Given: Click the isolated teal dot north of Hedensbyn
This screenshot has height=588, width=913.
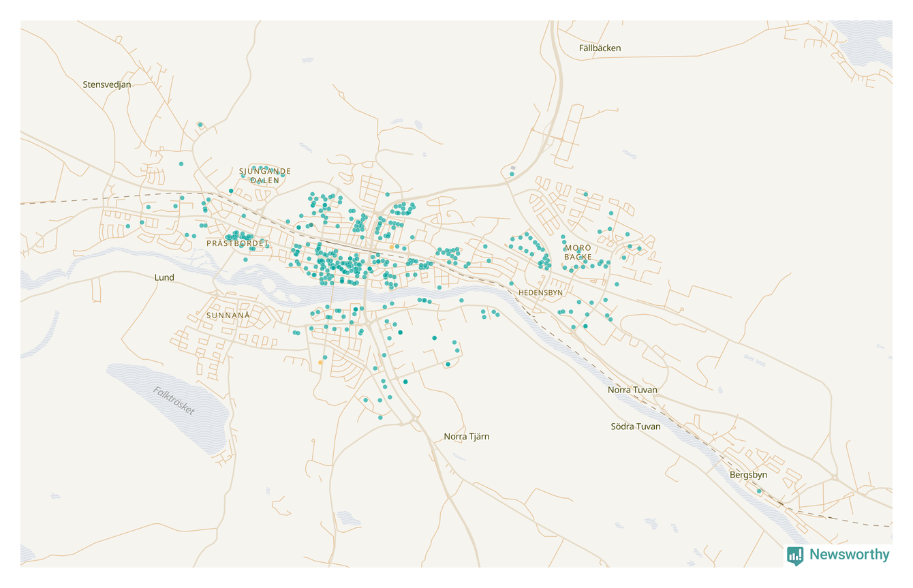Looking at the screenshot, I should [512, 174].
